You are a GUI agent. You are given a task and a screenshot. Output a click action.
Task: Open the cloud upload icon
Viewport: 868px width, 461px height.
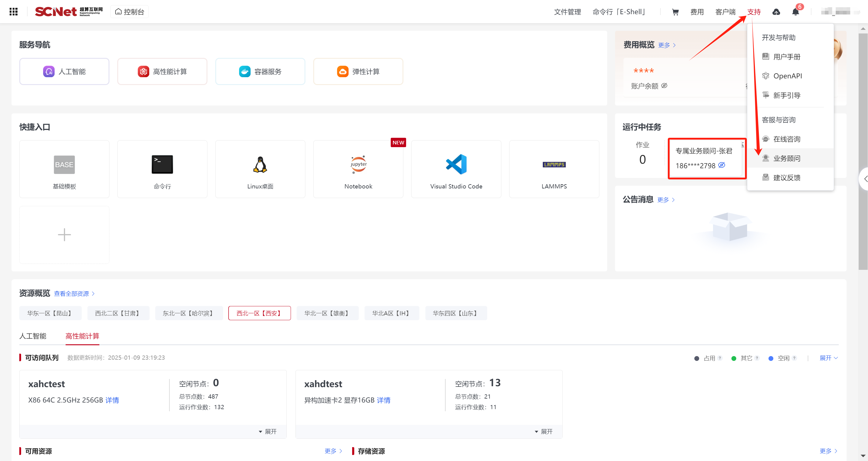[776, 12]
